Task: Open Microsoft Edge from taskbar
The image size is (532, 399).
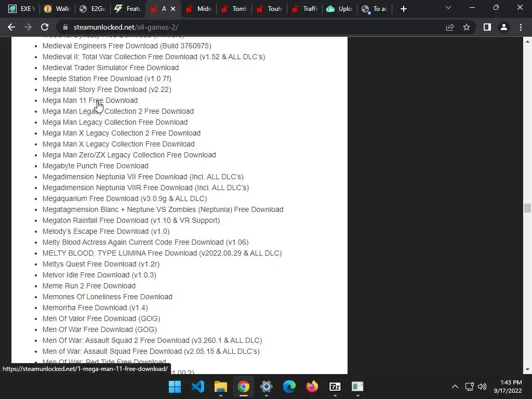Action: (289, 387)
